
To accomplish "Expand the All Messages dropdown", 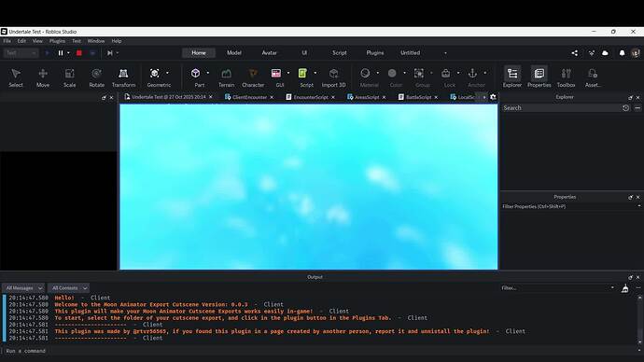I will click(23, 288).
